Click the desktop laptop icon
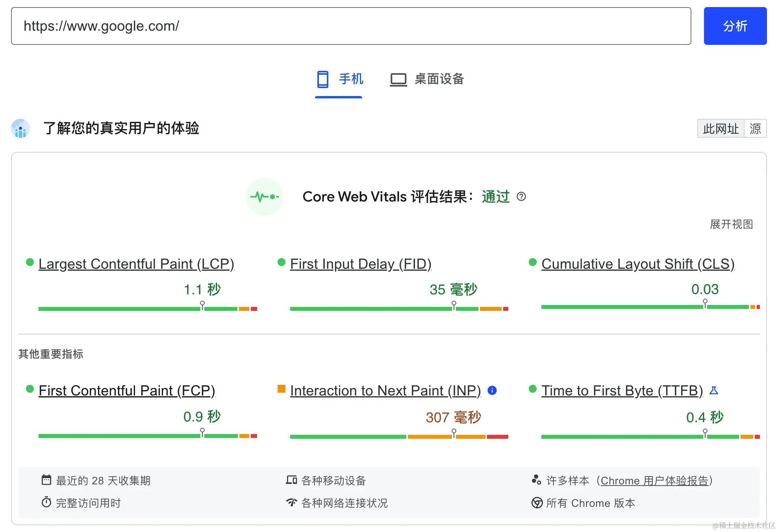The width and height of the screenshot is (778, 532). 398,79
